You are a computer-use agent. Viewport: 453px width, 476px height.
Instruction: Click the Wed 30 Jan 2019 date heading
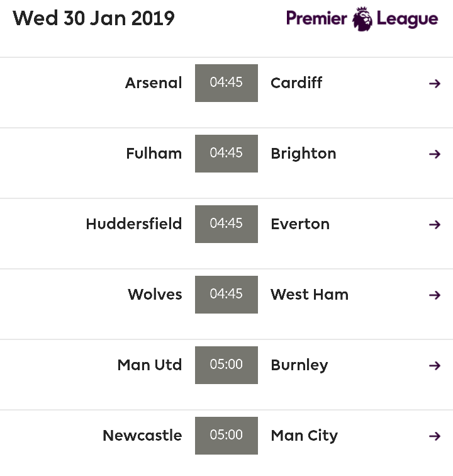(x=94, y=18)
